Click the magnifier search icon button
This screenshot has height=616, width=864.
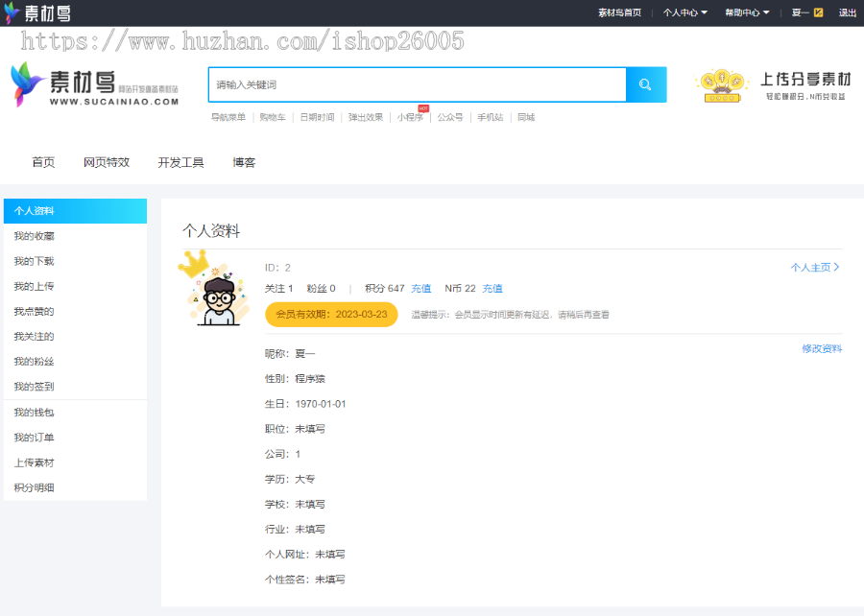coord(645,84)
